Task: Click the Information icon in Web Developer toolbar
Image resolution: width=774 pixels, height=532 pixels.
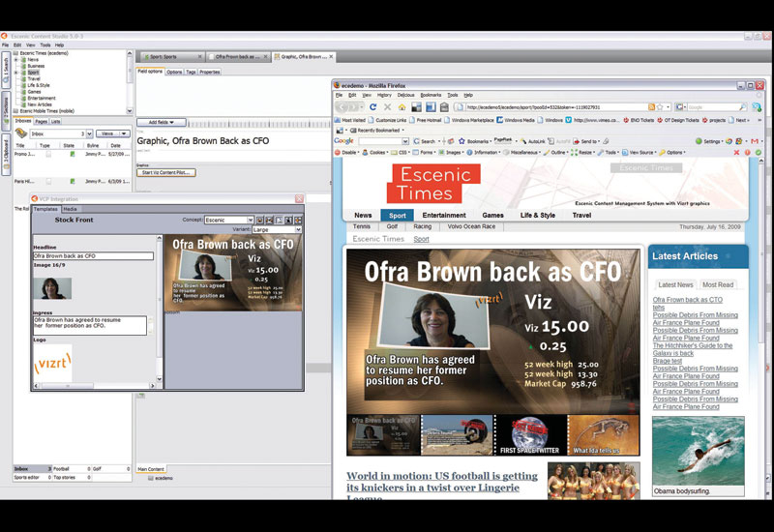Action: click(x=470, y=153)
